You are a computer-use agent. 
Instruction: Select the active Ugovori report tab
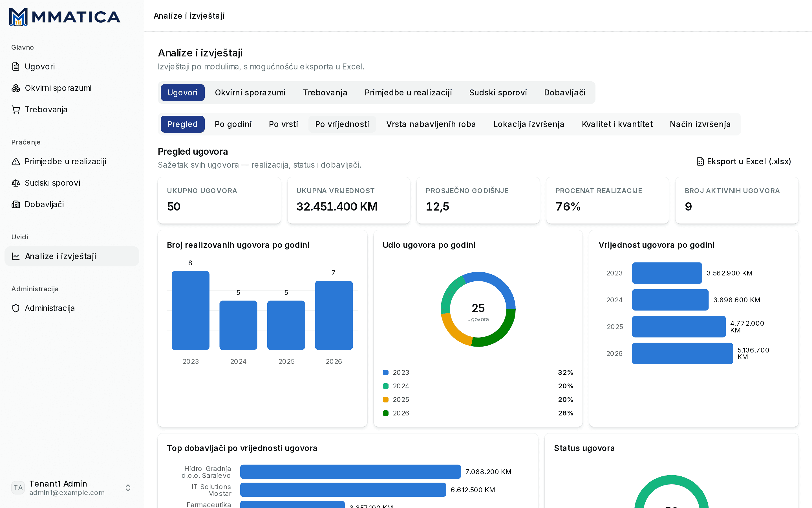(x=182, y=92)
